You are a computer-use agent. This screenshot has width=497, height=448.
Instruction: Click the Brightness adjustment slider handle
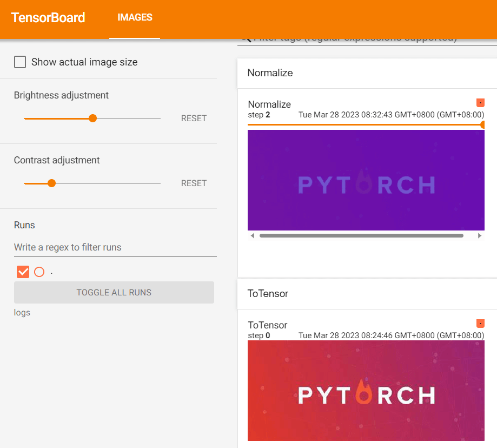92,118
